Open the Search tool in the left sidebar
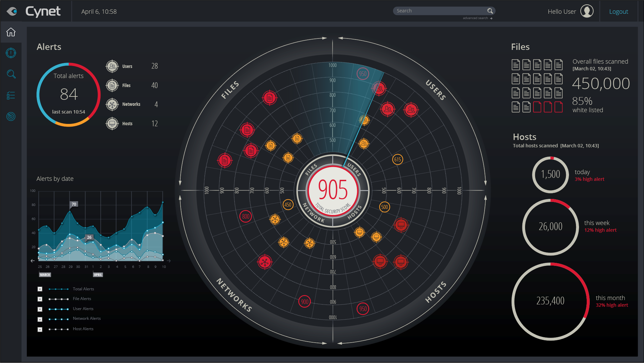The width and height of the screenshot is (644, 363). 11,74
